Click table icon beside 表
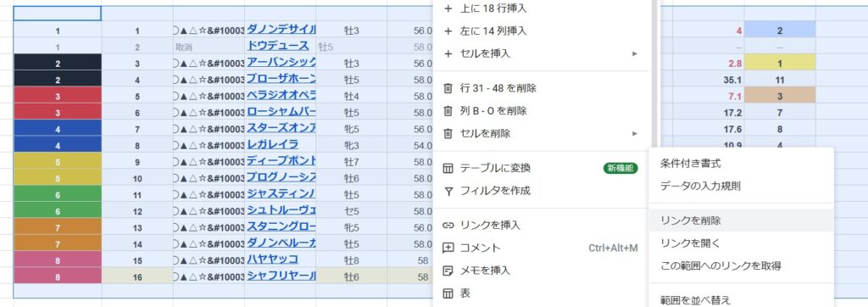The width and height of the screenshot is (868, 307). 448,293
